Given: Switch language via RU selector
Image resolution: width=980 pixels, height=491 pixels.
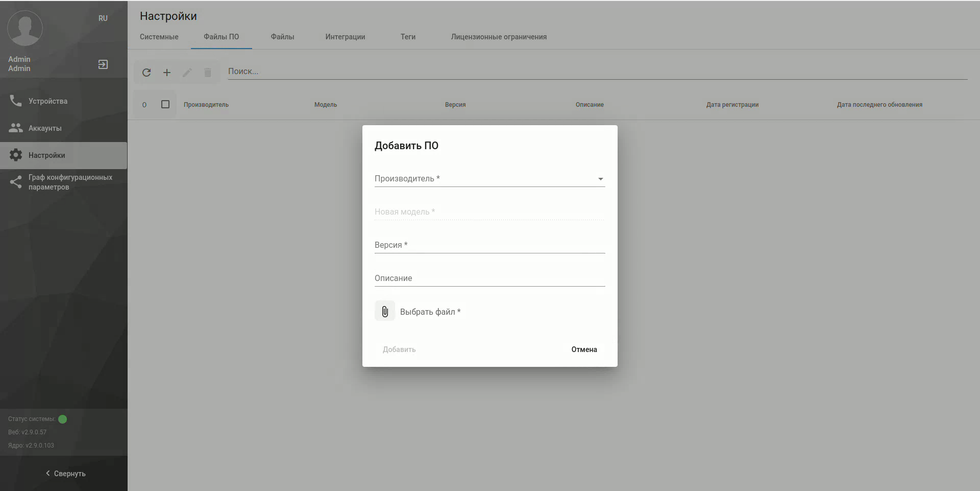Looking at the screenshot, I should (103, 18).
